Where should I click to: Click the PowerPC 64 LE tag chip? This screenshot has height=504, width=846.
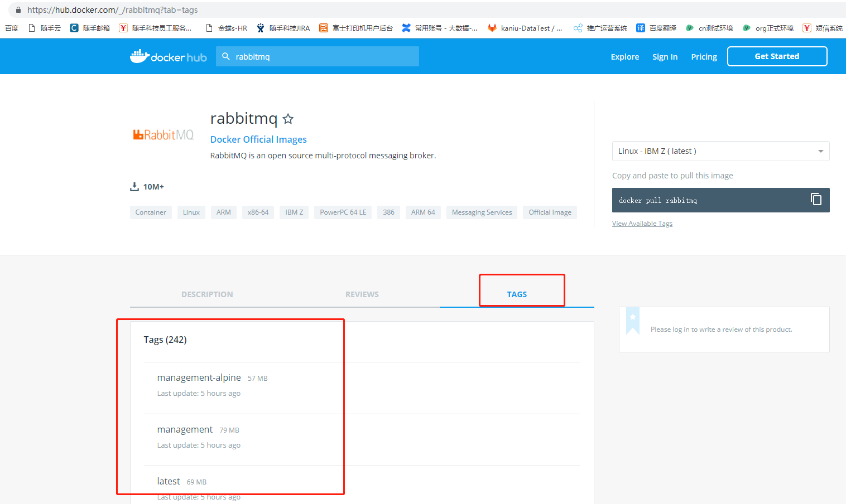pyautogui.click(x=343, y=212)
